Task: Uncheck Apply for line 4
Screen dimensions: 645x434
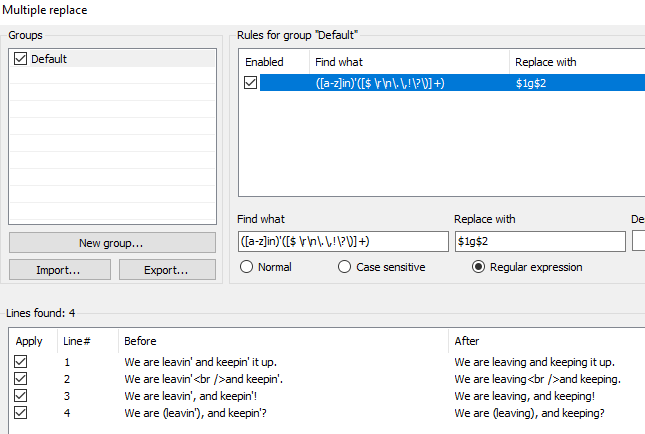Action: [21, 413]
